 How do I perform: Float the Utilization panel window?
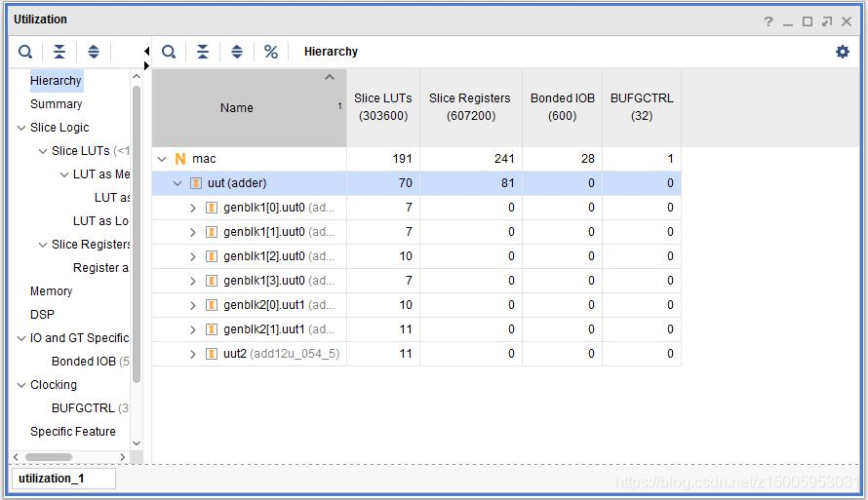[x=827, y=21]
